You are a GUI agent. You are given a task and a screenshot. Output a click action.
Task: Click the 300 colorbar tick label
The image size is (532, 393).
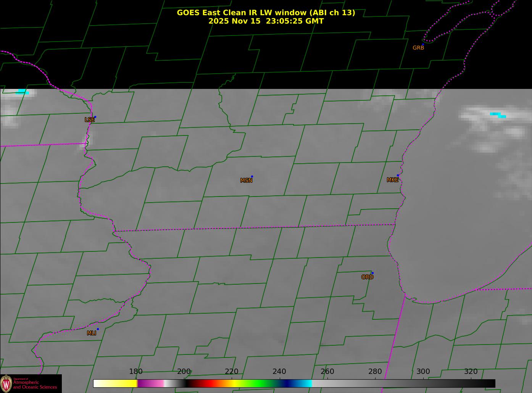423,372
